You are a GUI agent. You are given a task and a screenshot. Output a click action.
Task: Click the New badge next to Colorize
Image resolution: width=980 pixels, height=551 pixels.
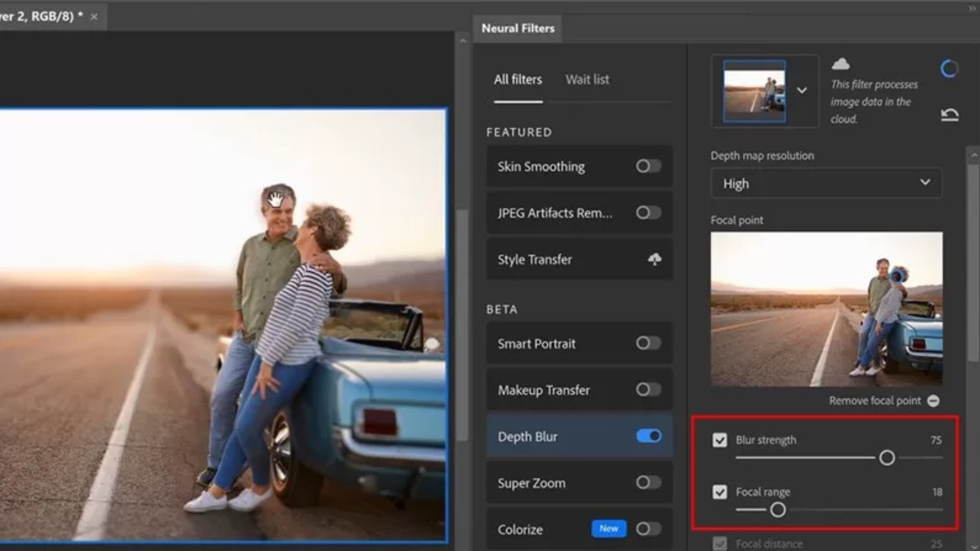608,529
